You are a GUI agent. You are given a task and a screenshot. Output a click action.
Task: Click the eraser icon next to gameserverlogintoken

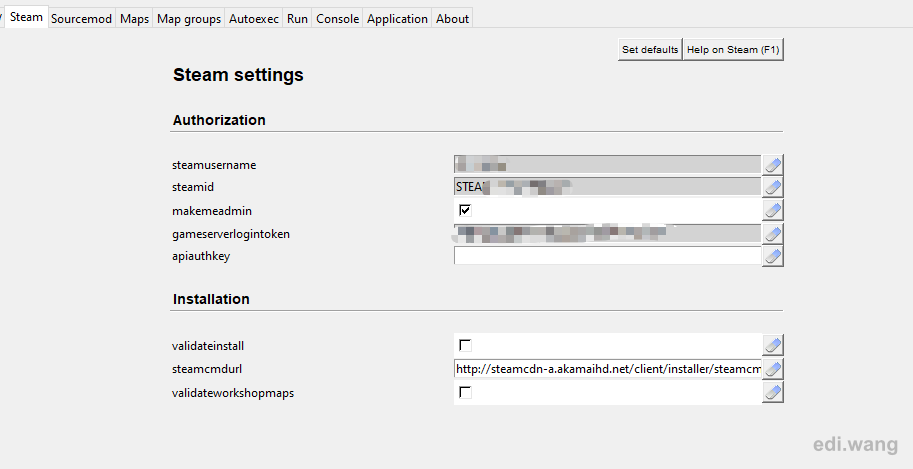(x=773, y=234)
